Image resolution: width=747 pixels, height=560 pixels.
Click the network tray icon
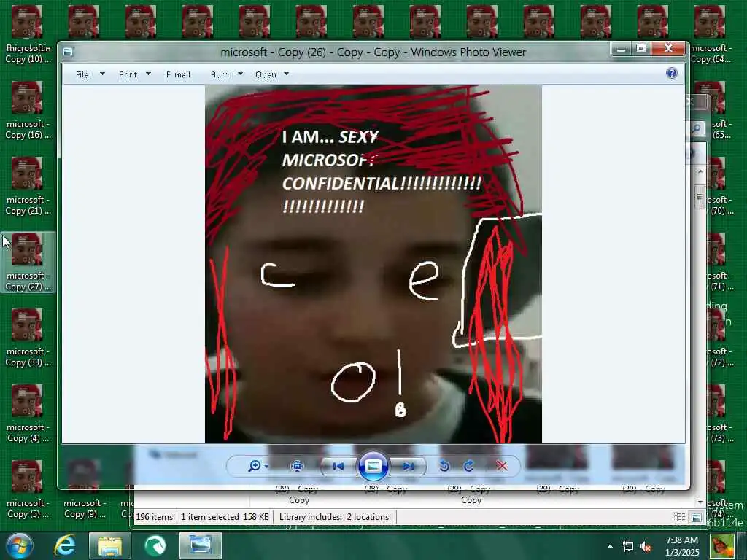(x=628, y=547)
